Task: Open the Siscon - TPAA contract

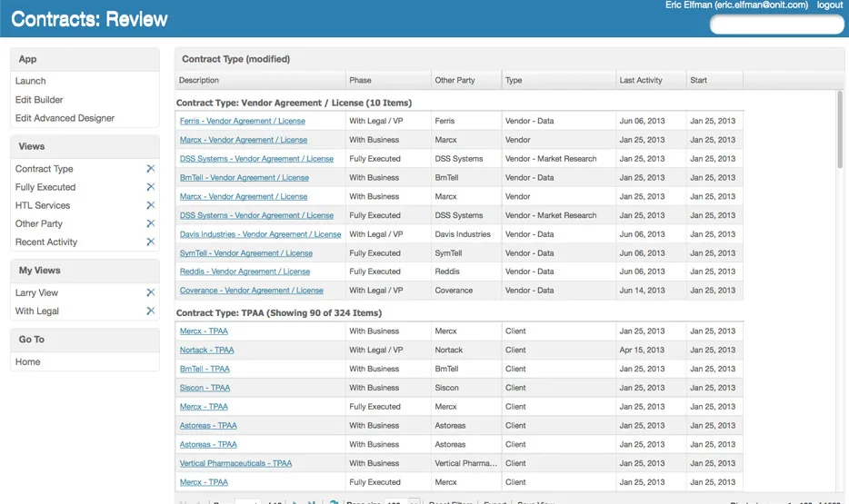Action: click(x=205, y=388)
